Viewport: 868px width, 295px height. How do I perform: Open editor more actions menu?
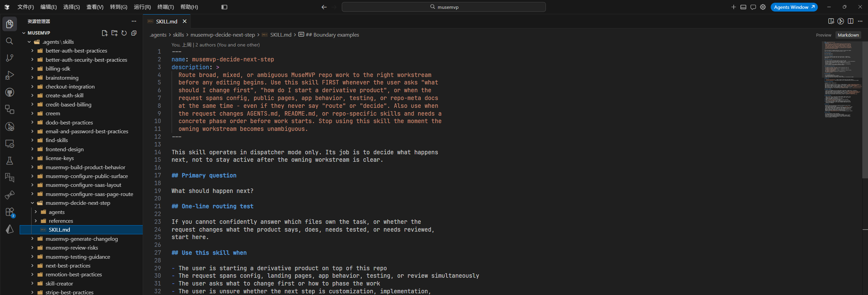point(860,21)
